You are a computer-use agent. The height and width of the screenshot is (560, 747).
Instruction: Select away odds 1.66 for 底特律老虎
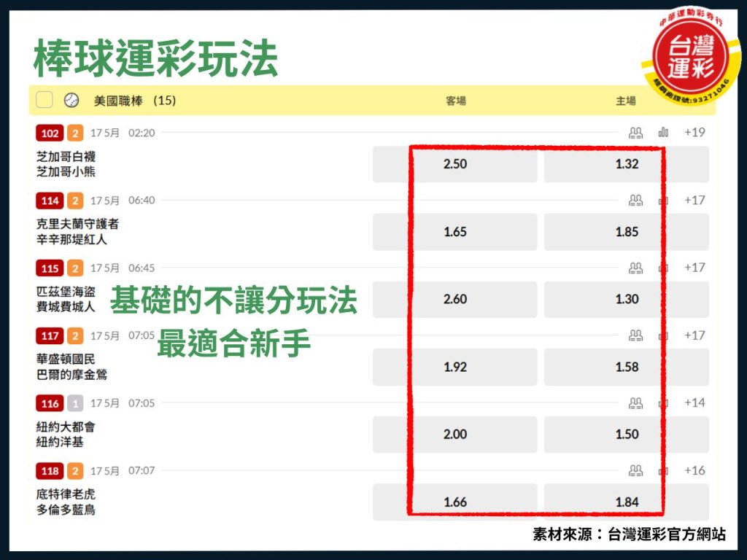[x=455, y=502]
